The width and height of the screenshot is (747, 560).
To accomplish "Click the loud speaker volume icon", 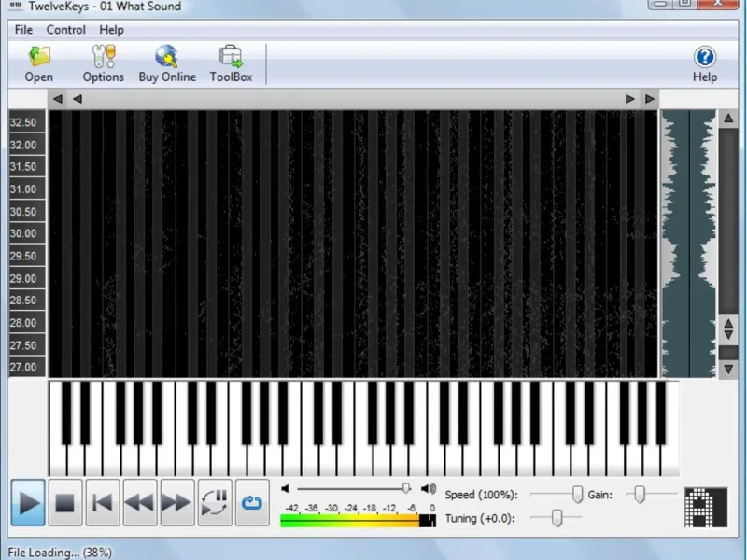I will pos(429,488).
